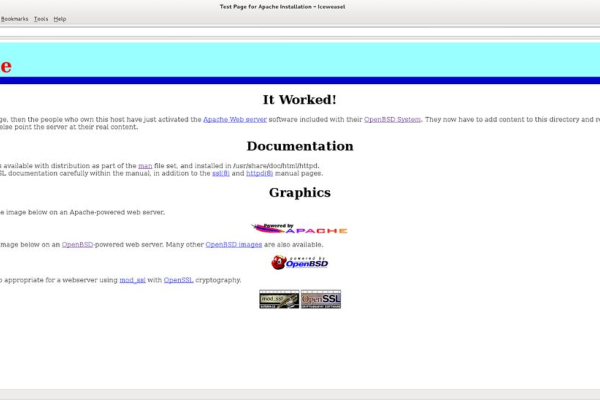
Task: Open the OpenBSD images link
Action: [x=234, y=244]
